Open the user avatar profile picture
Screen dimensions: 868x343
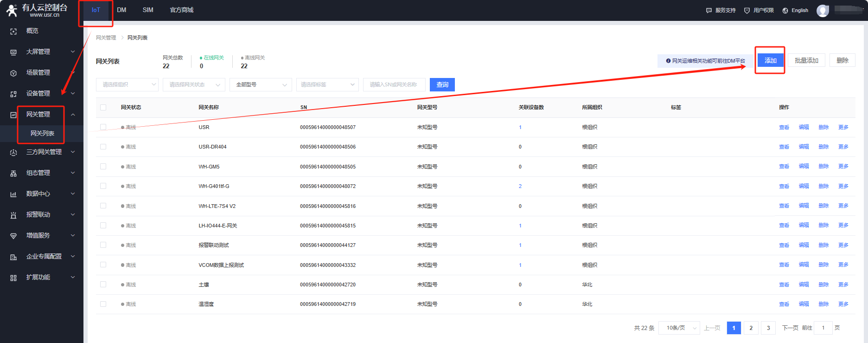[823, 10]
